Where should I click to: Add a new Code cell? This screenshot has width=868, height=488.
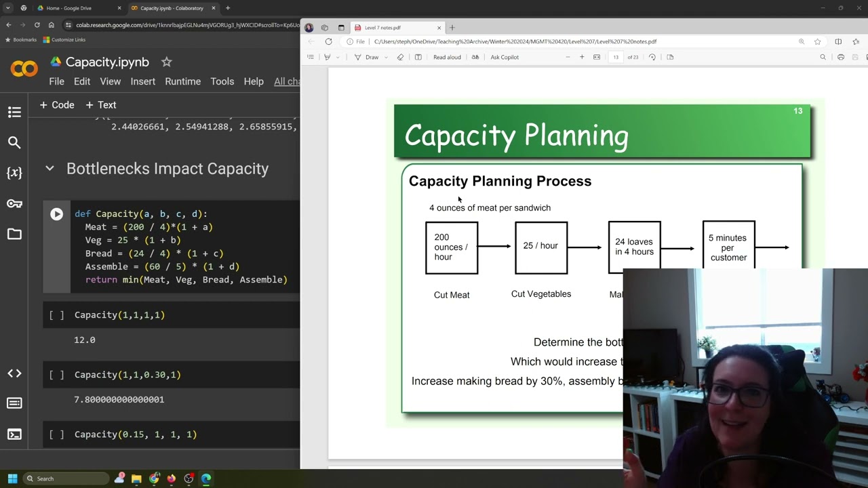pyautogui.click(x=57, y=105)
